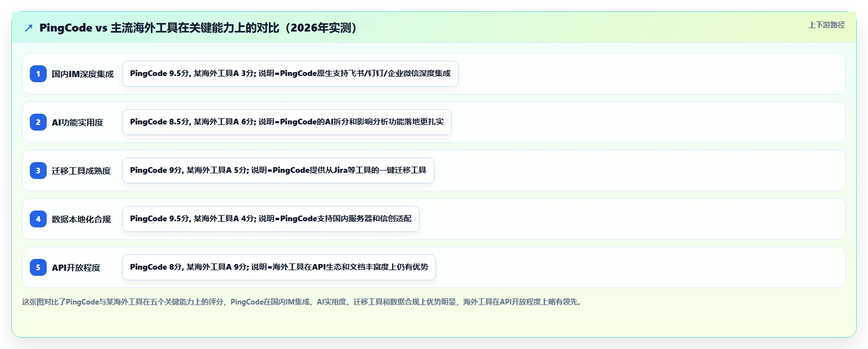Click the box about 国内服务器和信创适配

tap(271, 219)
